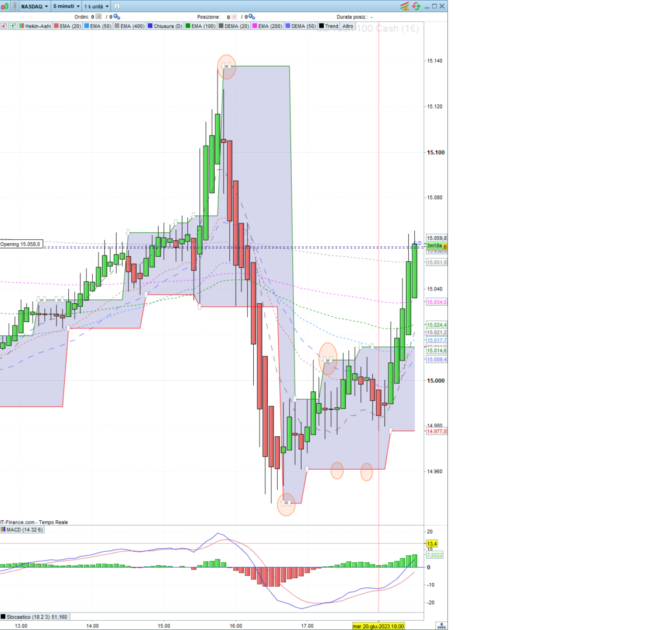Image resolution: width=672 pixels, height=630 pixels.
Task: Open the Ordini gear settings icon
Action: 117,17
